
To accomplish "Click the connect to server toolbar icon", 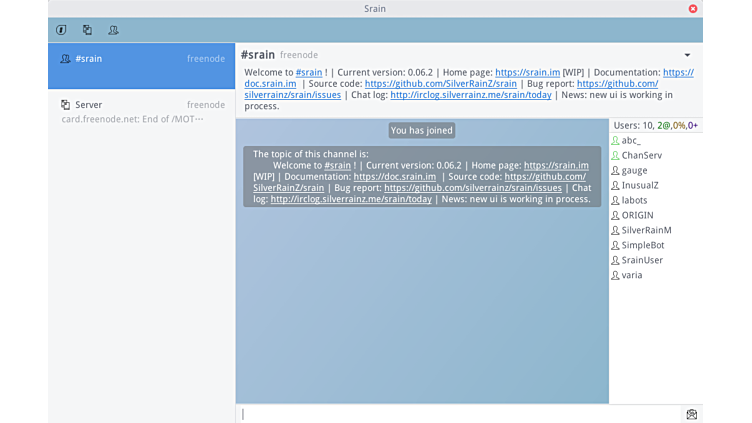I will (x=88, y=30).
